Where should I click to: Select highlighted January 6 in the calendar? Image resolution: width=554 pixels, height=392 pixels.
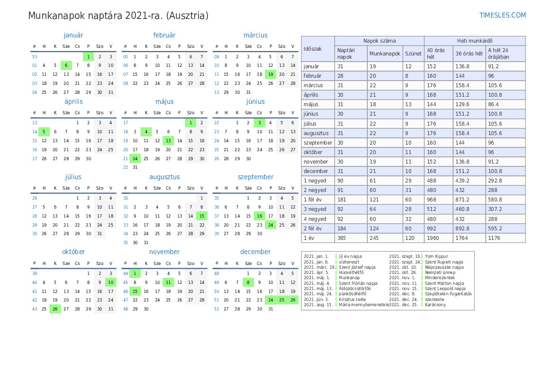(x=66, y=65)
